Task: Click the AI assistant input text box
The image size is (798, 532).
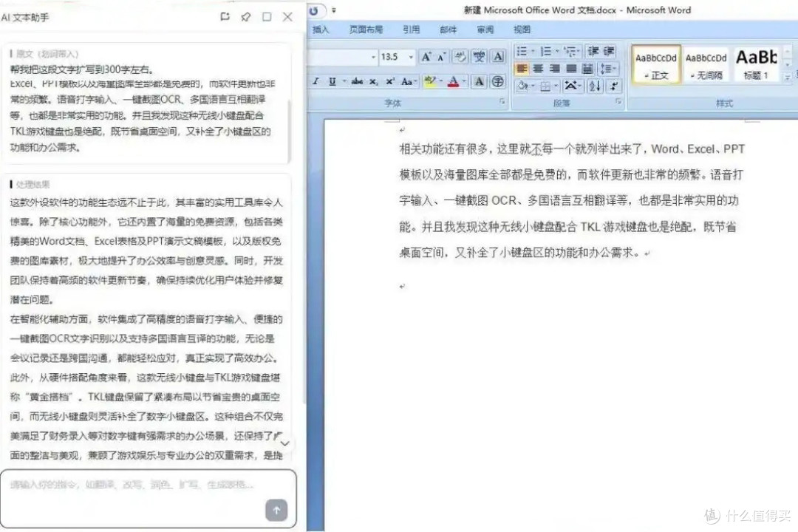Action: [148, 499]
